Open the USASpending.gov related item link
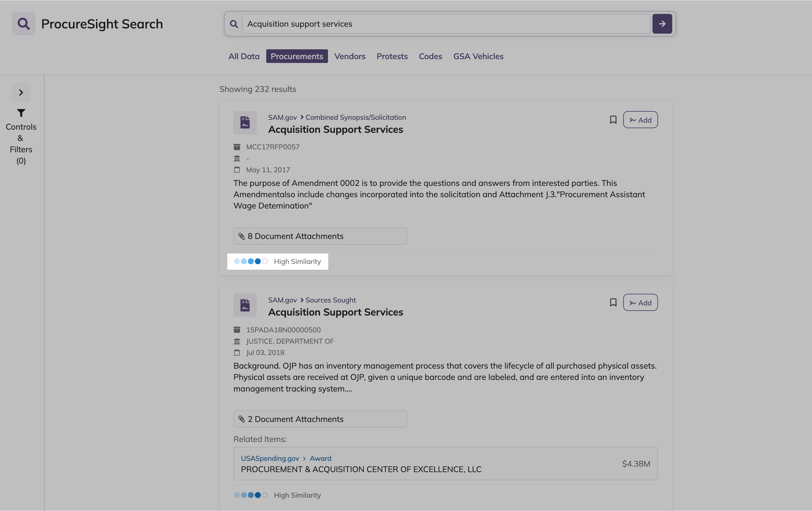The image size is (812, 511). click(x=270, y=459)
